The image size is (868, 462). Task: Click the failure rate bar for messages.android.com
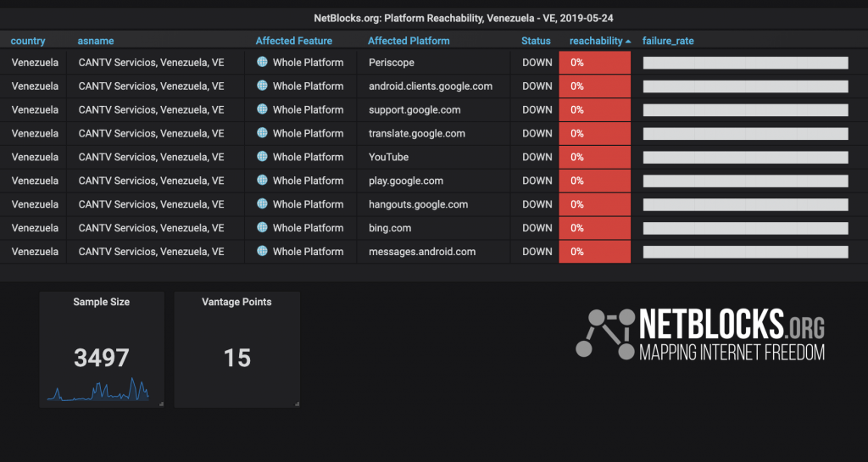point(745,252)
